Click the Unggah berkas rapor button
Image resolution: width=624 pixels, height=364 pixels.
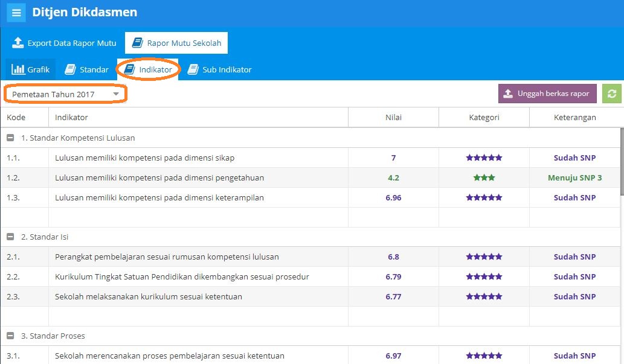click(x=547, y=94)
